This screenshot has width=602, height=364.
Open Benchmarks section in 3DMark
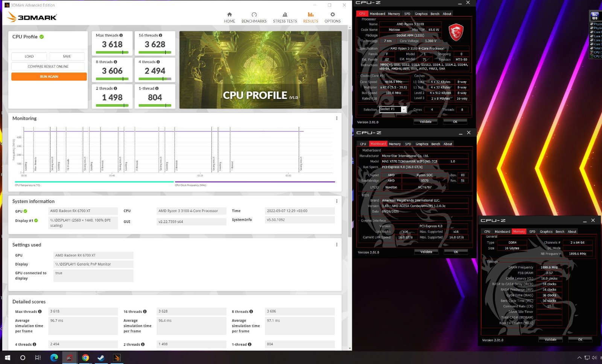[x=254, y=18]
